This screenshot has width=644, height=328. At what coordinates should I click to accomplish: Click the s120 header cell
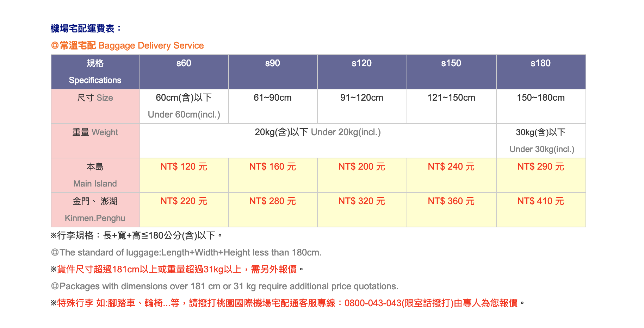coord(362,72)
